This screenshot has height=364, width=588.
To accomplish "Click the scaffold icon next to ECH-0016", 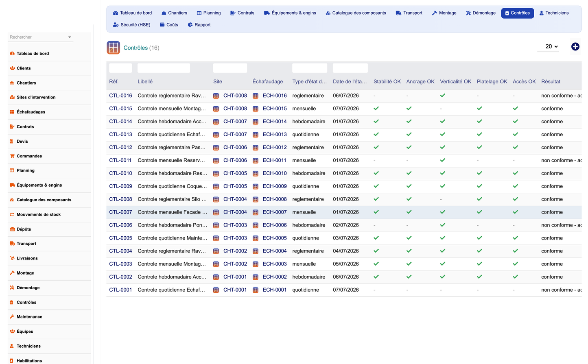I will pos(256,96).
